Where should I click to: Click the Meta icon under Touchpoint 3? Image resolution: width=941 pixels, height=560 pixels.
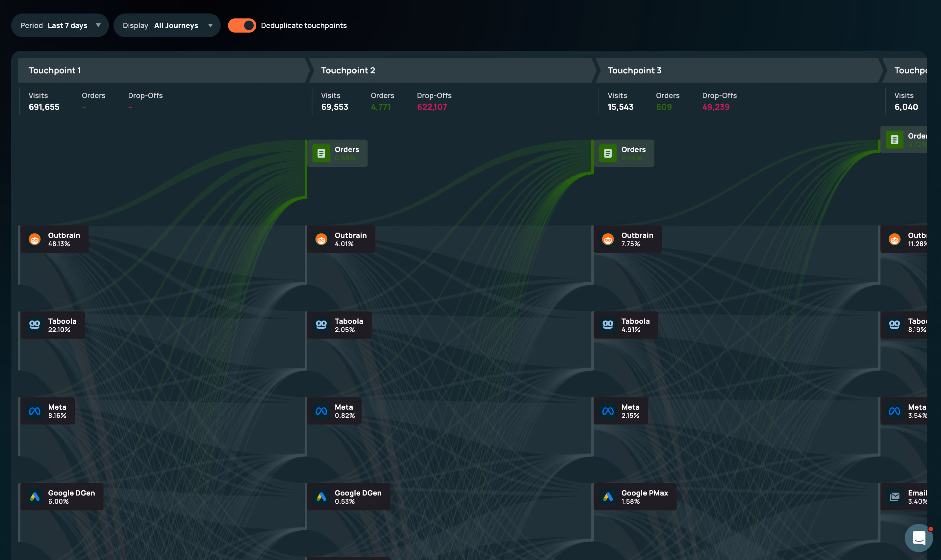coord(608,411)
